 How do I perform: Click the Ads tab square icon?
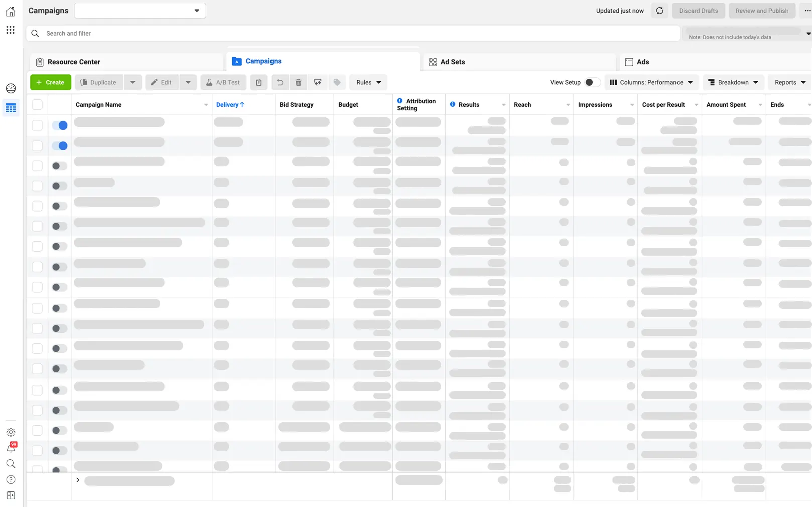tap(629, 62)
